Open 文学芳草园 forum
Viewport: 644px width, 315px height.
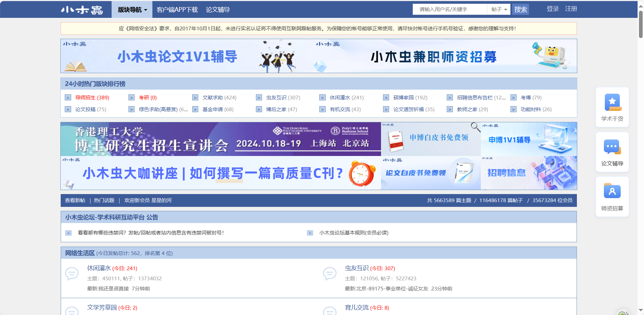[x=102, y=308]
